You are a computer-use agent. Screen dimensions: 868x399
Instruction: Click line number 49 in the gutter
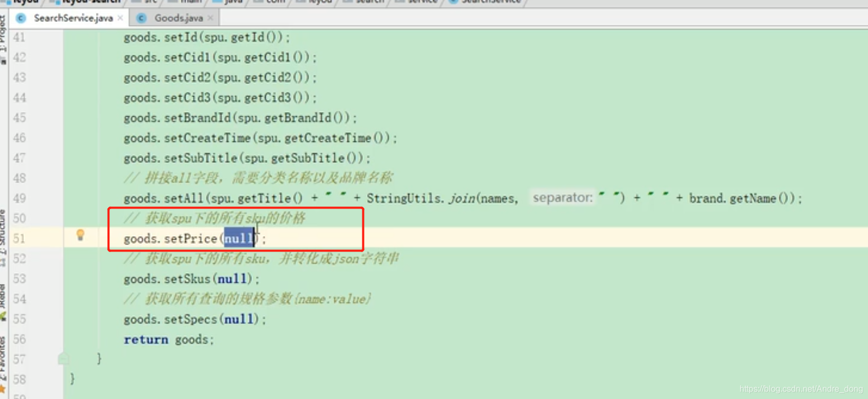pos(19,199)
